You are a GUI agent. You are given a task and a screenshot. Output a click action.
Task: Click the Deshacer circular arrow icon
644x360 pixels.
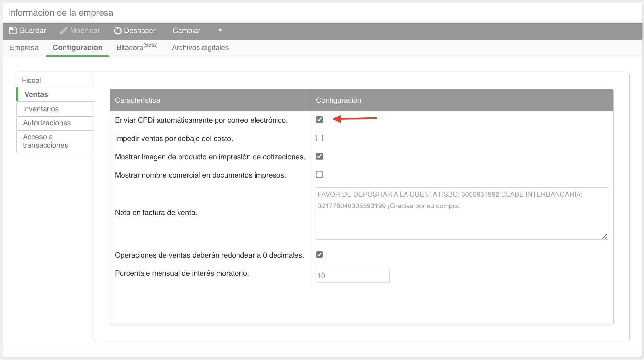(x=118, y=31)
